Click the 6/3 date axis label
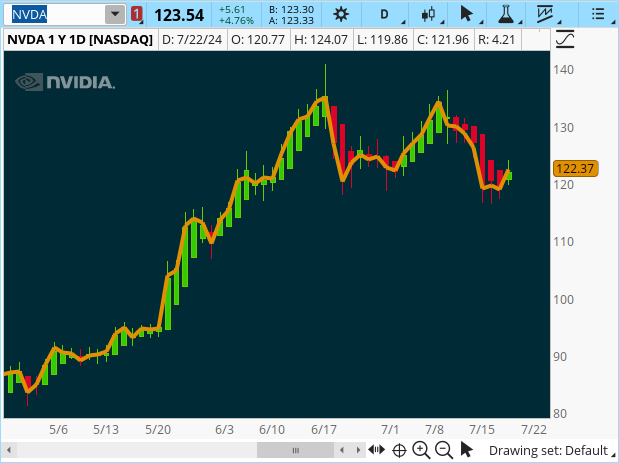Image resolution: width=619 pixels, height=463 pixels. [x=224, y=429]
